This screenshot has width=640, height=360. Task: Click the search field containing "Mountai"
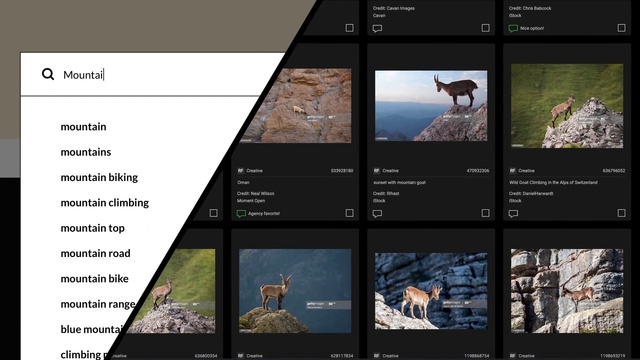click(x=153, y=75)
